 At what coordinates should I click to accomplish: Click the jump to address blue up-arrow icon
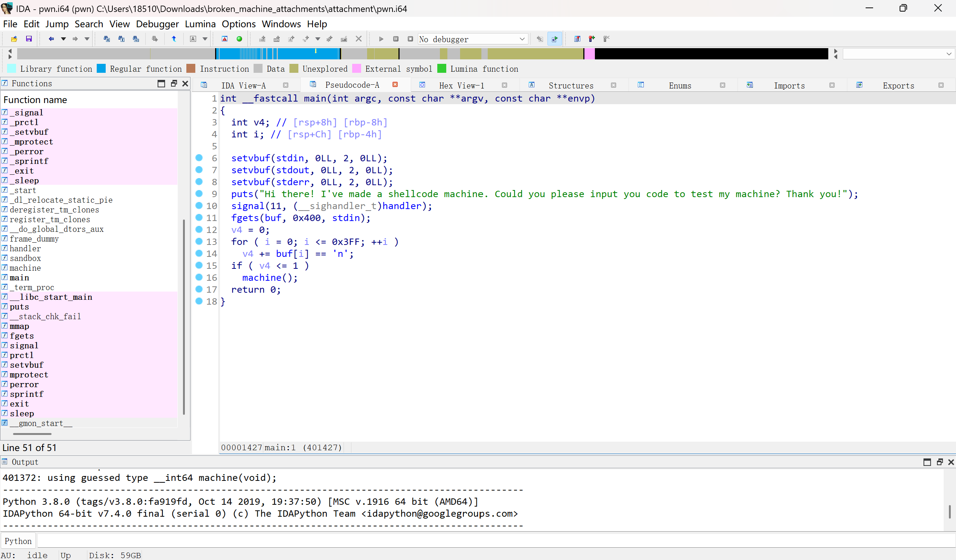tap(174, 39)
